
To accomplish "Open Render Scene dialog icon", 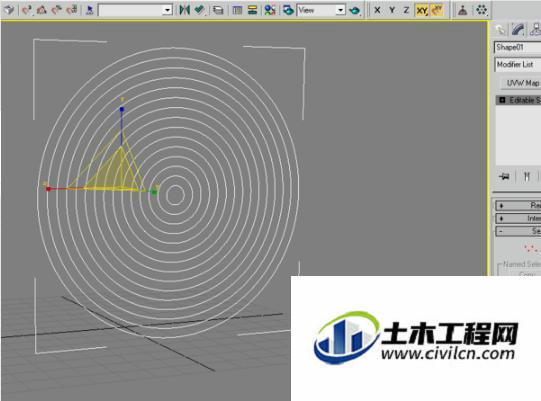I will pos(288,10).
